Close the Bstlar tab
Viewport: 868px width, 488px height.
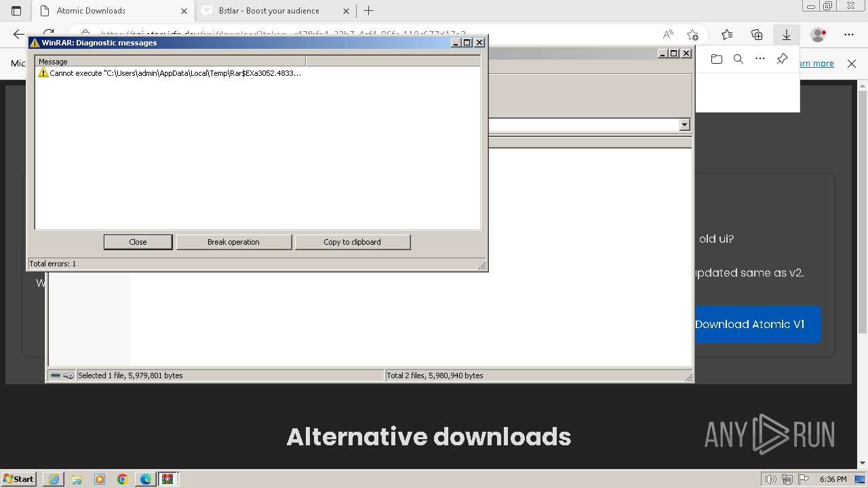346,11
